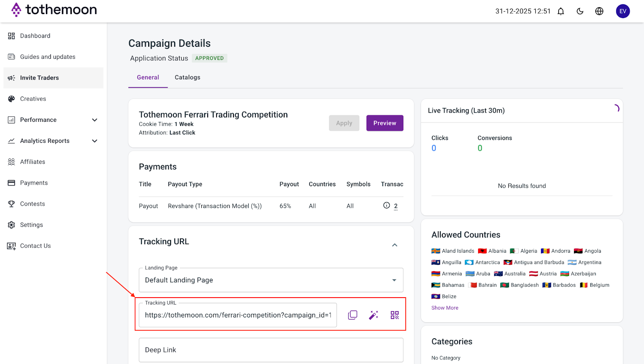Toggle dark mode moon icon
Screen dimensions: 644x364
(x=580, y=11)
